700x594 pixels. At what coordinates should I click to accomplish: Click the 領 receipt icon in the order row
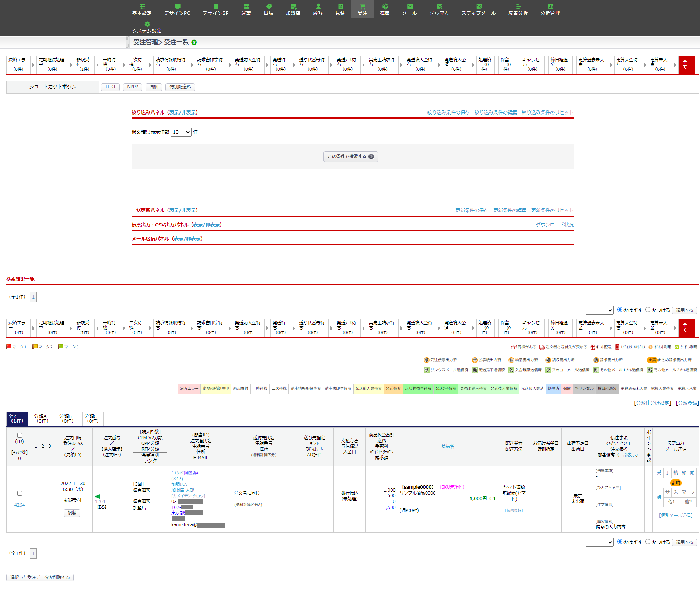684,472
